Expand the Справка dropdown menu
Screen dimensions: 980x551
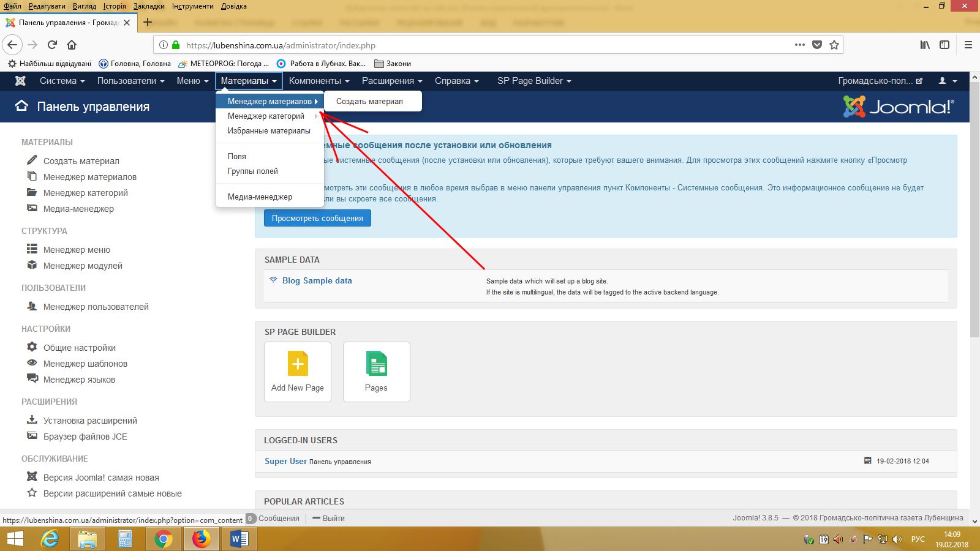click(x=456, y=81)
